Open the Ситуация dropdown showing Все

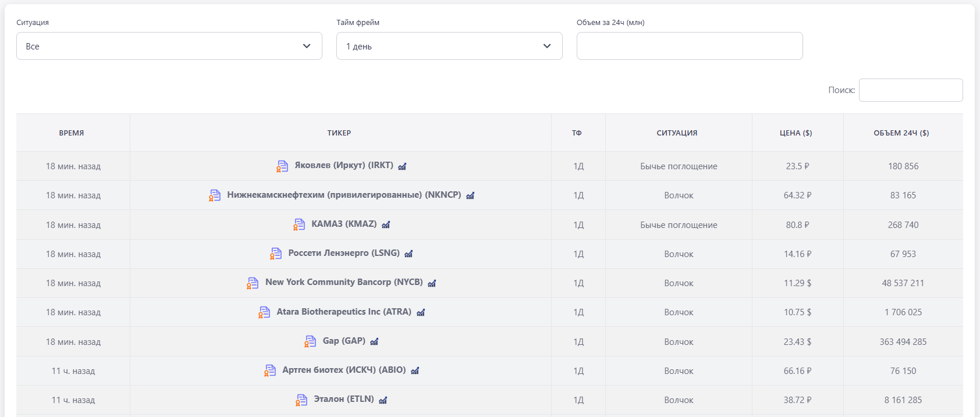pos(169,46)
